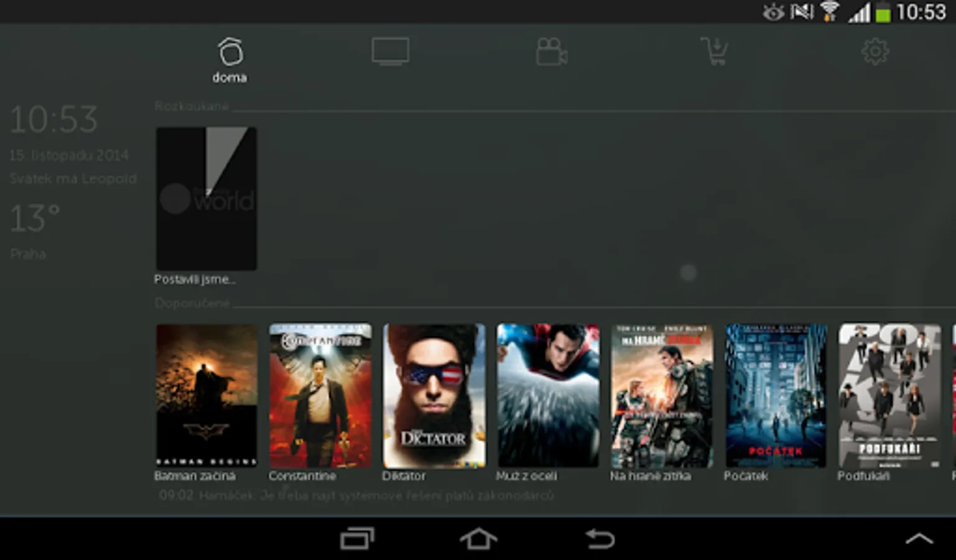The height and width of the screenshot is (560, 956).
Task: Click the 09:02 Hamáček news ticker
Action: pos(356,496)
